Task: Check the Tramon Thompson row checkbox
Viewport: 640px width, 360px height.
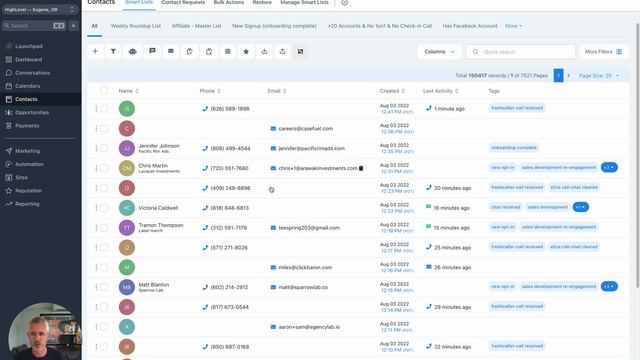Action: [x=104, y=228]
